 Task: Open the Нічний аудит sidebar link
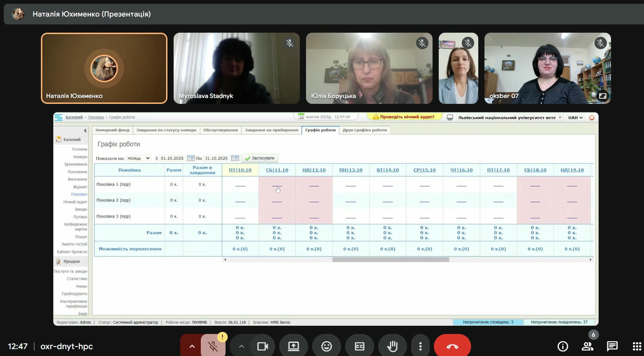click(x=75, y=202)
